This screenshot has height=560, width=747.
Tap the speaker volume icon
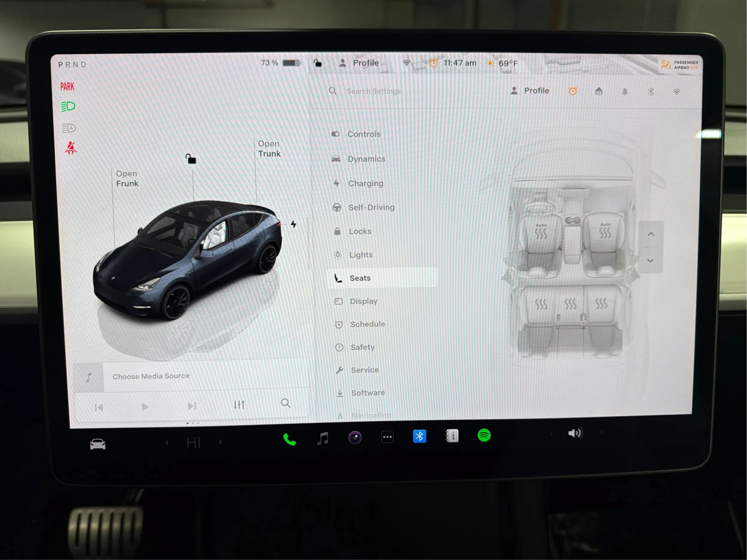[x=575, y=433]
